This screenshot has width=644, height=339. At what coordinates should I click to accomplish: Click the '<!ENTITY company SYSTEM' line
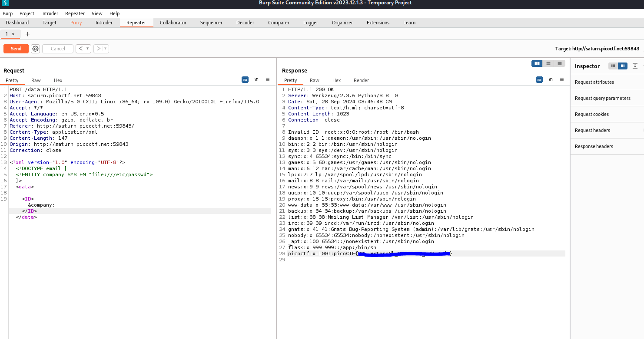84,174
